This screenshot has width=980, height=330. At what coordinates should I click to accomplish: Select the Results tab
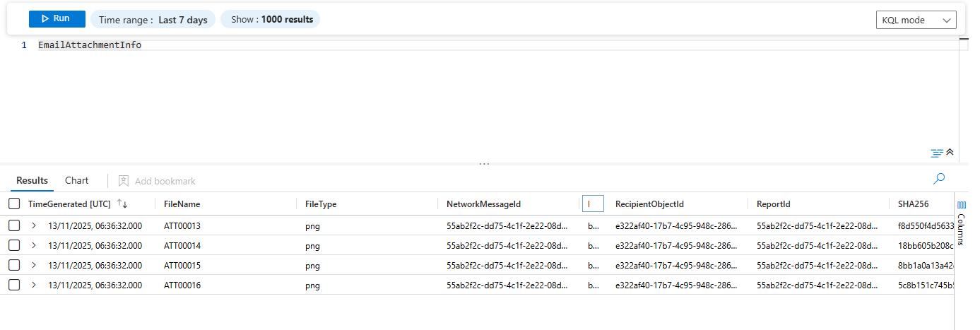click(x=33, y=181)
